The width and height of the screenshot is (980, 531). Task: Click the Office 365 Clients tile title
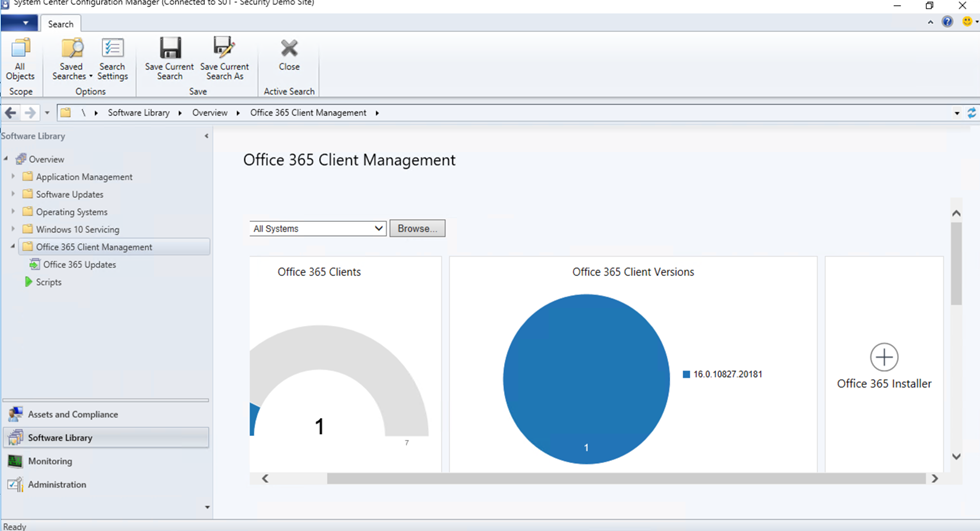coord(319,272)
